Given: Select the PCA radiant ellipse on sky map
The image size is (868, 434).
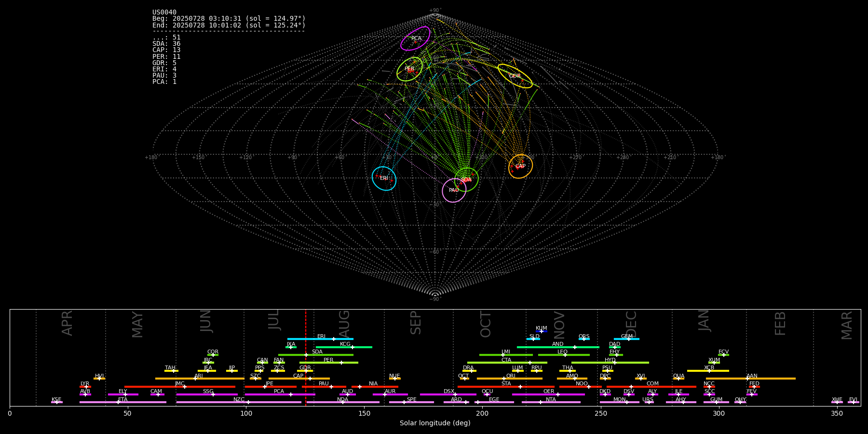Looking at the screenshot, I should click(415, 38).
